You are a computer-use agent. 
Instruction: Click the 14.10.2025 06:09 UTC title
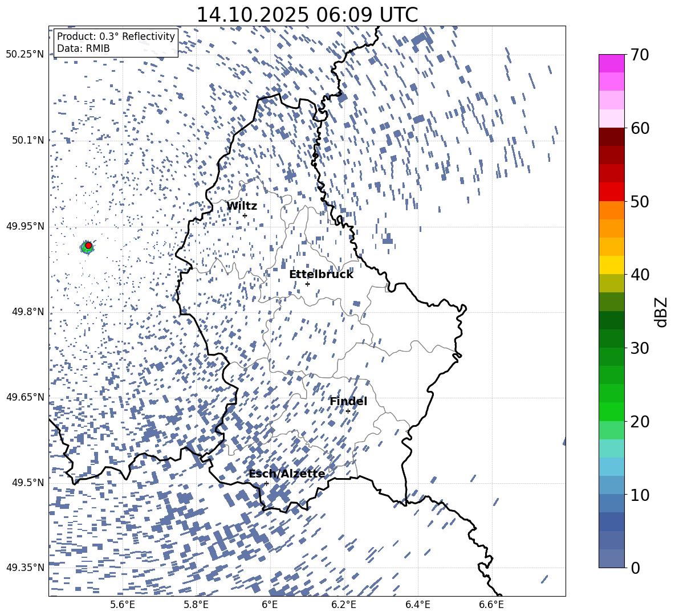307,15
